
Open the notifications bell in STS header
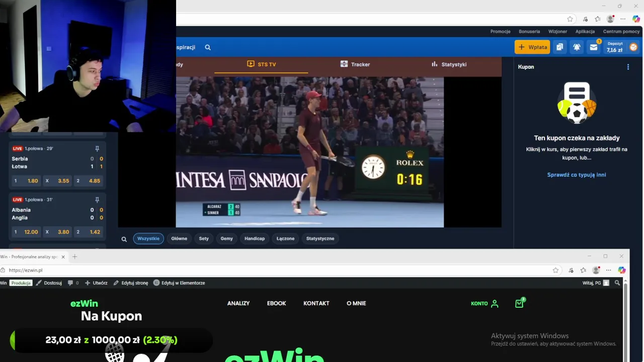(577, 47)
